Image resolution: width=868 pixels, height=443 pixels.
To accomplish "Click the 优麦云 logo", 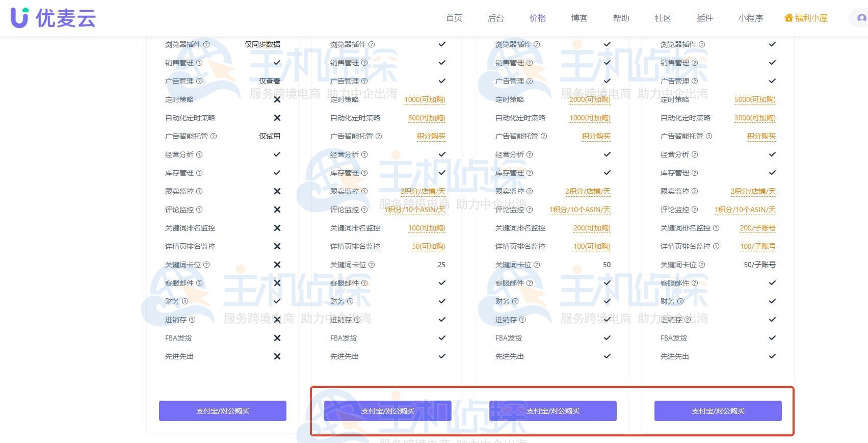I will click(x=53, y=18).
